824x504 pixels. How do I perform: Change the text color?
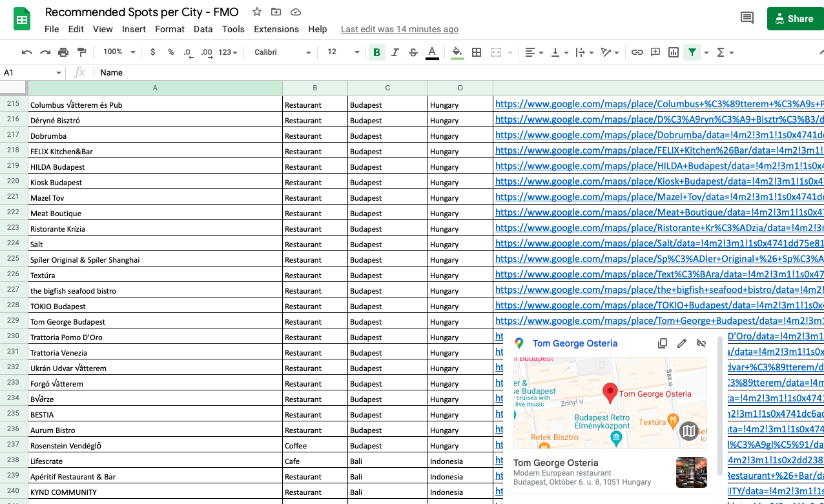432,52
